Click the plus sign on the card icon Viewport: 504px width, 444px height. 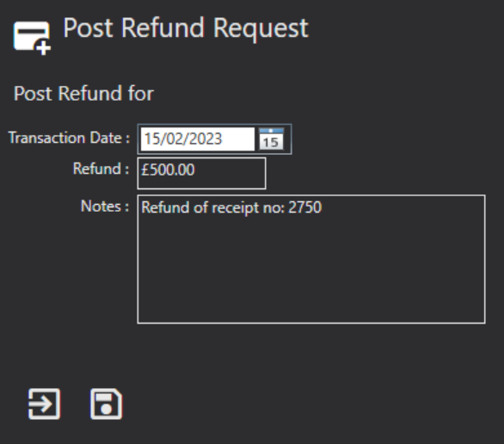coord(43,48)
